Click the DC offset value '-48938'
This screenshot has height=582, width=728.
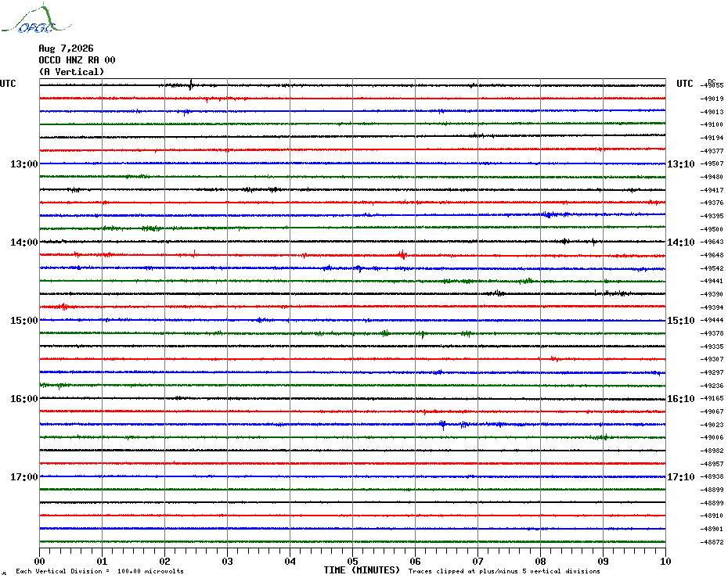pos(712,476)
